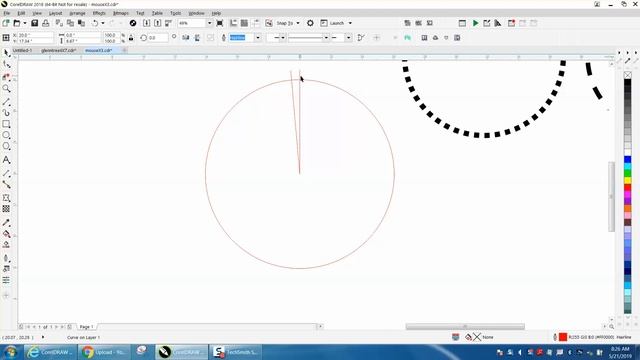Select the Color Eyedropper tool
Image resolution: width=640 pixels, height=360 pixels.
(7, 223)
